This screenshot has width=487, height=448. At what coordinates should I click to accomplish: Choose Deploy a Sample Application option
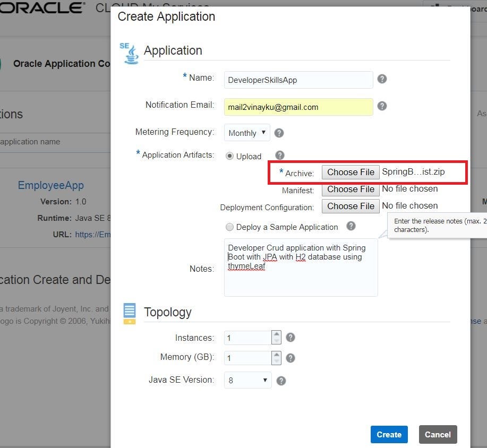[229, 227]
